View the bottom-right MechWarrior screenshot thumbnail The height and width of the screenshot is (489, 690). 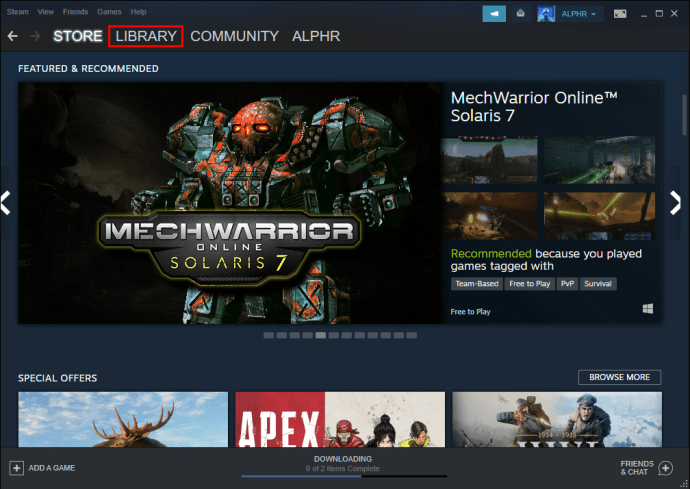coord(599,216)
